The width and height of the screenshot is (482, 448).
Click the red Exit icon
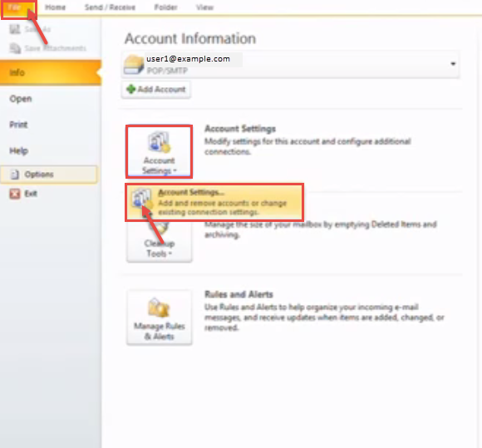pyautogui.click(x=15, y=194)
